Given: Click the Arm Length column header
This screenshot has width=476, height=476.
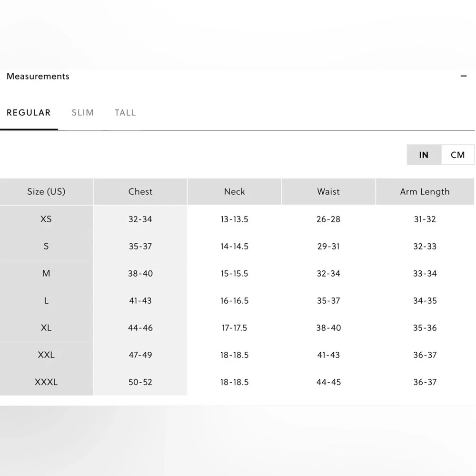Looking at the screenshot, I should point(425,191).
